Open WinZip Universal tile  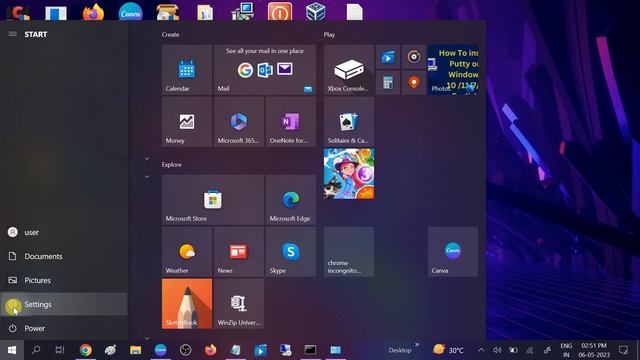(x=239, y=304)
